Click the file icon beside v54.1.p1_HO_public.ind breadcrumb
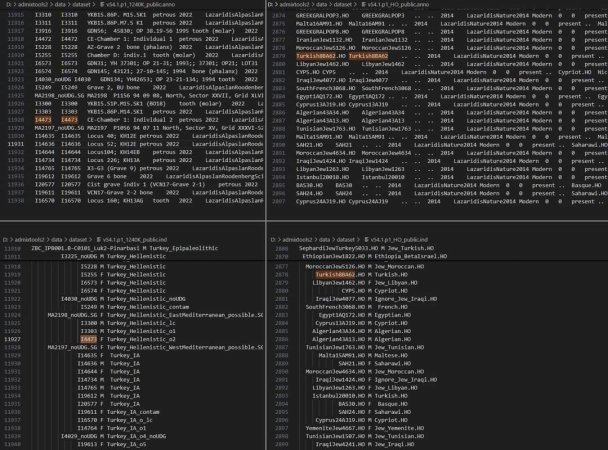The height and width of the screenshot is (450, 608). (366, 240)
